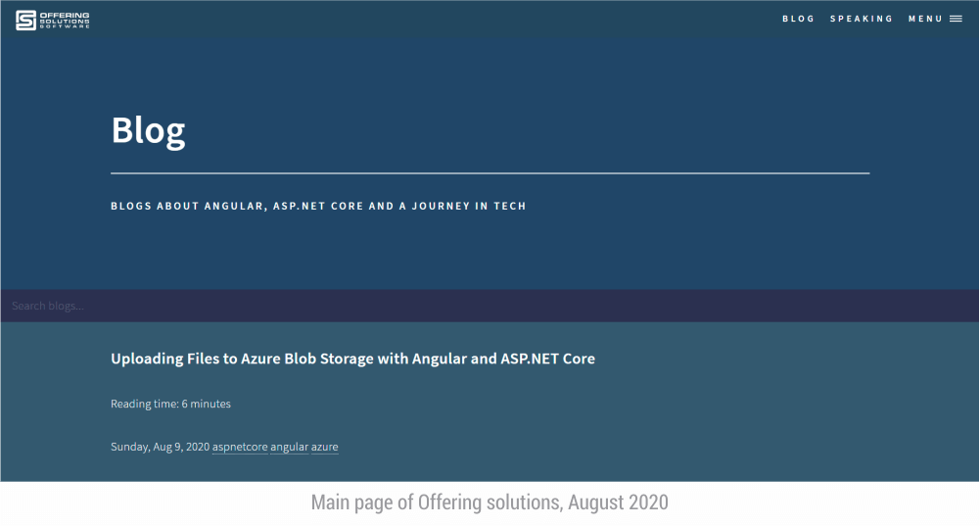Click the 'Reading time: 6 minutes' text
Screen dimensions: 980x526
pyautogui.click(x=170, y=404)
